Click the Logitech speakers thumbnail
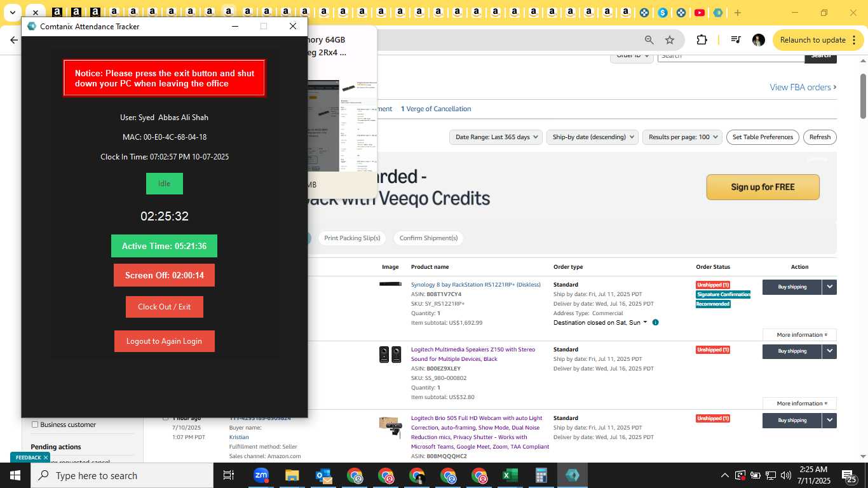868x488 pixels. click(390, 355)
